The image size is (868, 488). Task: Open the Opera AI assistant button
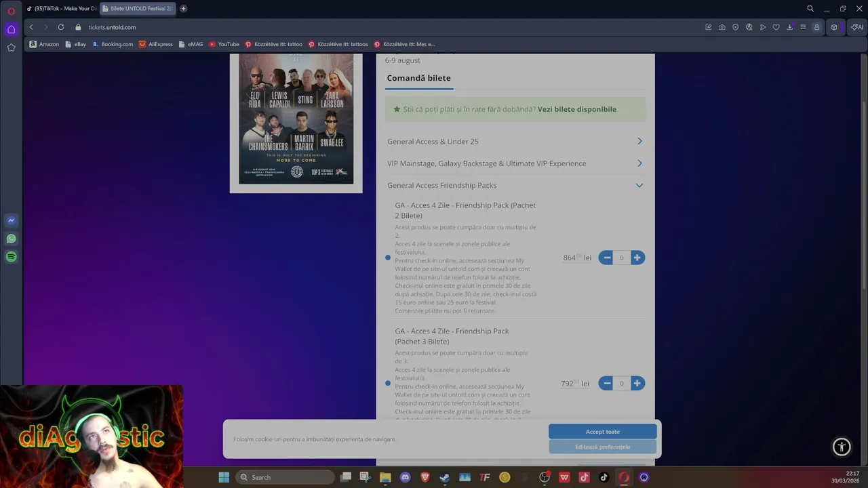[x=857, y=27]
